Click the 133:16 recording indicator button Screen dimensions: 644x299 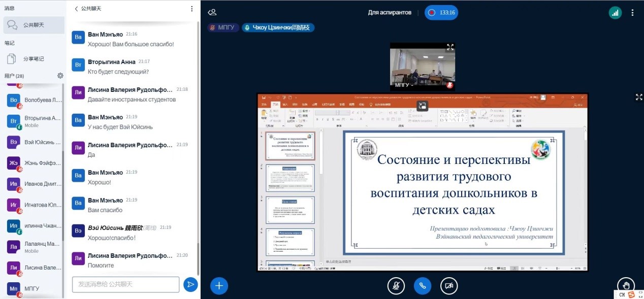click(441, 13)
